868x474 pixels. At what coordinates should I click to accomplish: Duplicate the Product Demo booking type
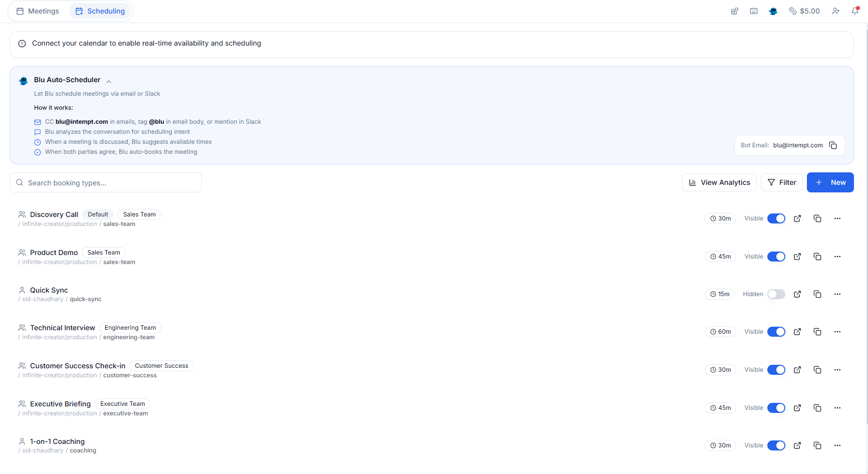coord(817,257)
